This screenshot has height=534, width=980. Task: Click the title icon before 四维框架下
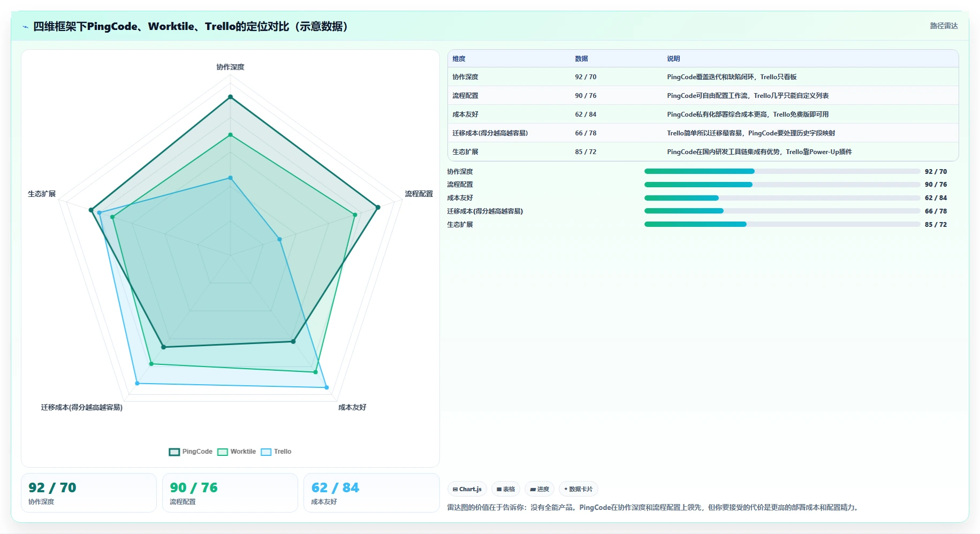coord(25,27)
